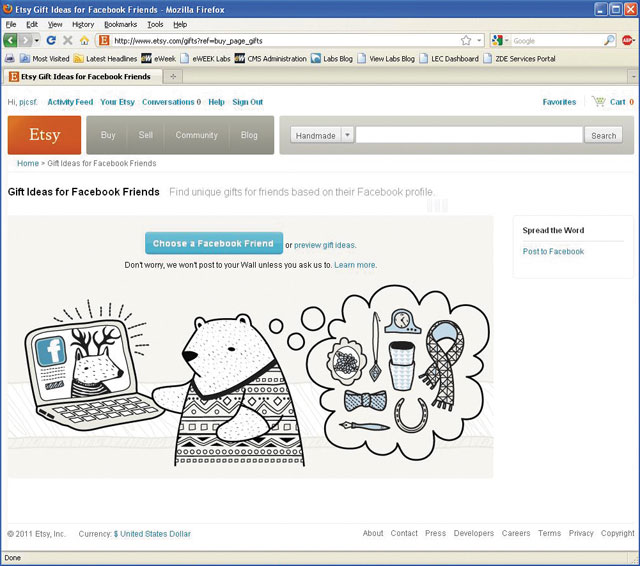Image resolution: width=640 pixels, height=566 pixels.
Task: Open the Edit menu
Action: (x=32, y=24)
